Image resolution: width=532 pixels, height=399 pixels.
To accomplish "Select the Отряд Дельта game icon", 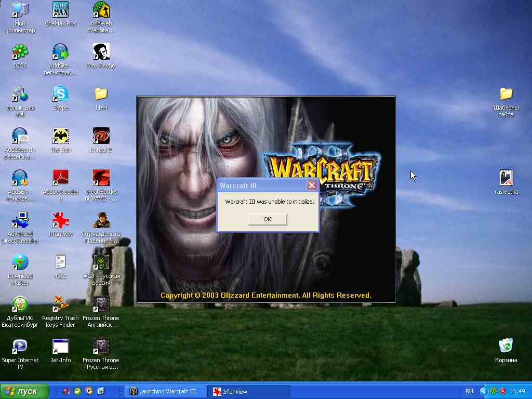I will click(x=101, y=228).
